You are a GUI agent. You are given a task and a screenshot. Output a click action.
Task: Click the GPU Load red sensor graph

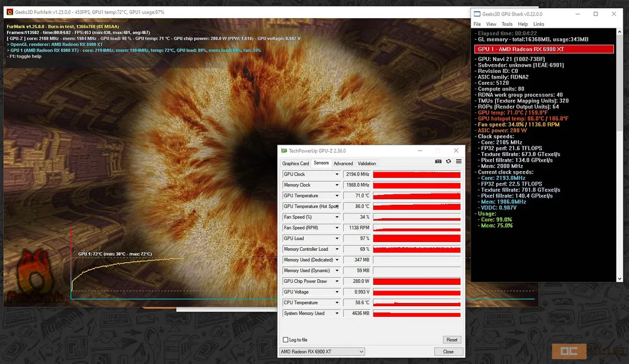coord(416,238)
